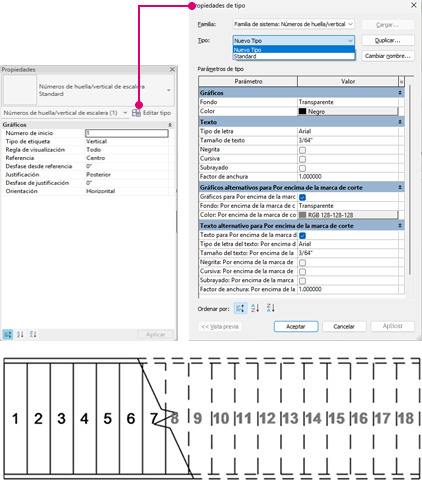
Task: Click the Referencia value Centro
Action: tap(96, 158)
